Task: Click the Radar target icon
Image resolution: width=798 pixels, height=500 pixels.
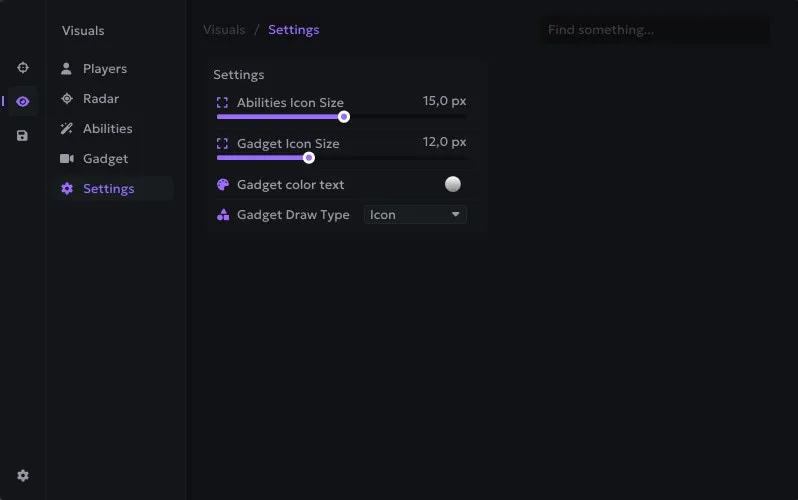Action: pyautogui.click(x=67, y=98)
